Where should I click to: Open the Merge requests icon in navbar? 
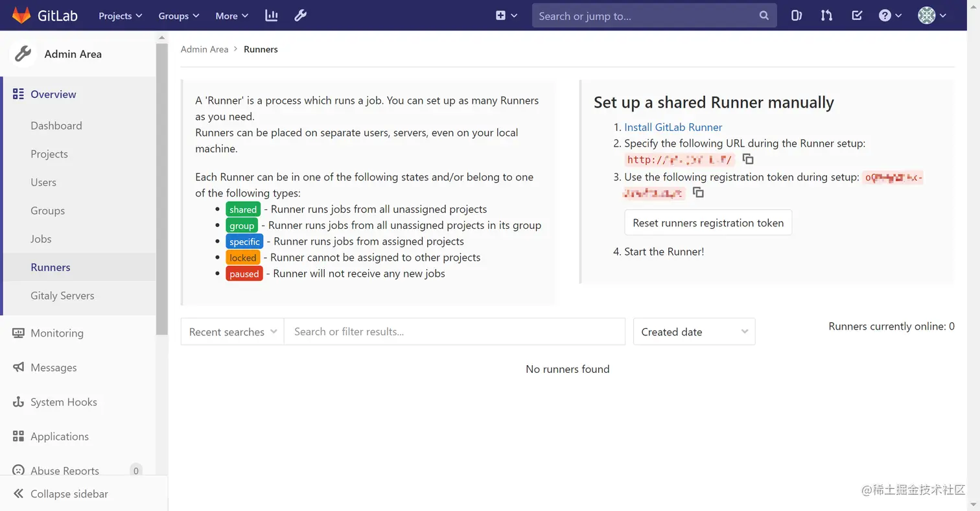tap(826, 16)
